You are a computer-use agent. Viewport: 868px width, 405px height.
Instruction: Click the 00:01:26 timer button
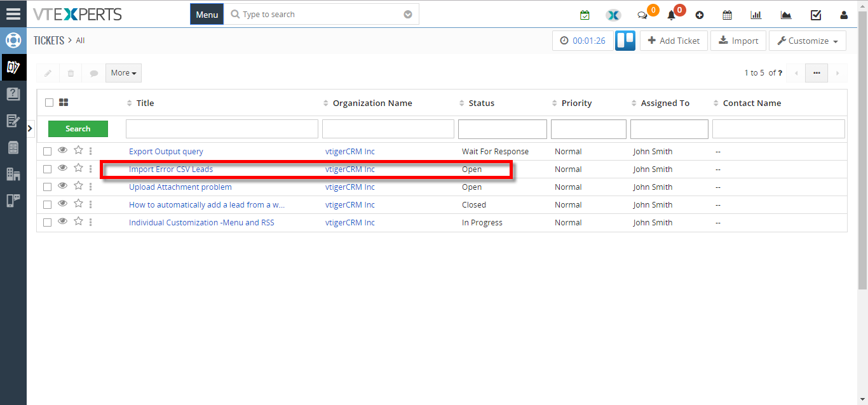tap(583, 41)
